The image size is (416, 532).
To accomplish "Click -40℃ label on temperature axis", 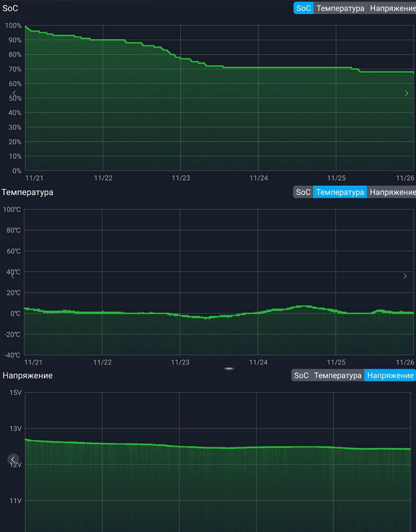I will click(12, 355).
